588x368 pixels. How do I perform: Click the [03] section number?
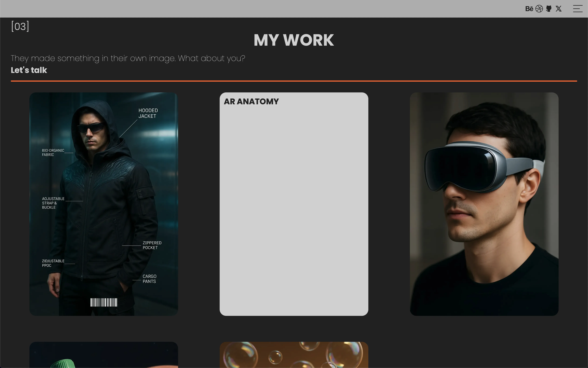(x=20, y=26)
